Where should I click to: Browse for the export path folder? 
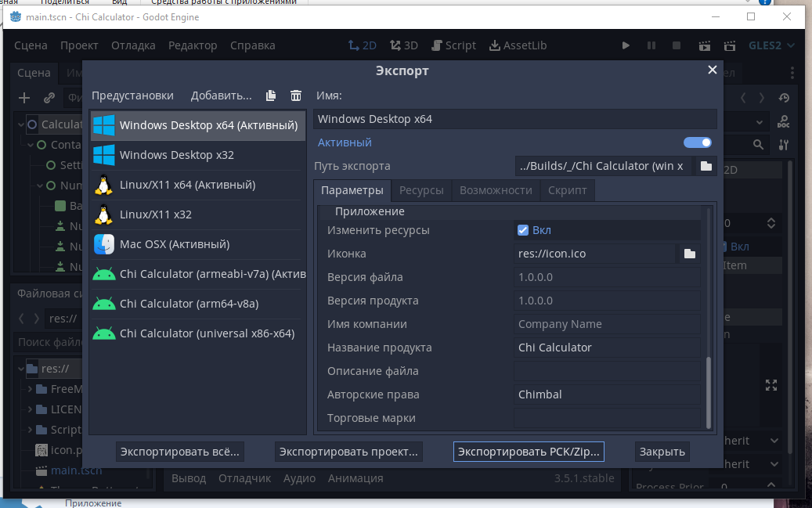tap(706, 166)
